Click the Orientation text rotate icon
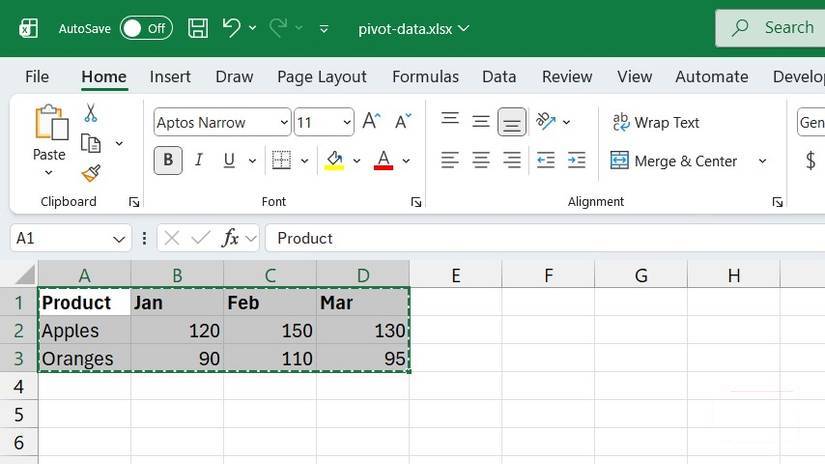825x464 pixels. (x=546, y=121)
